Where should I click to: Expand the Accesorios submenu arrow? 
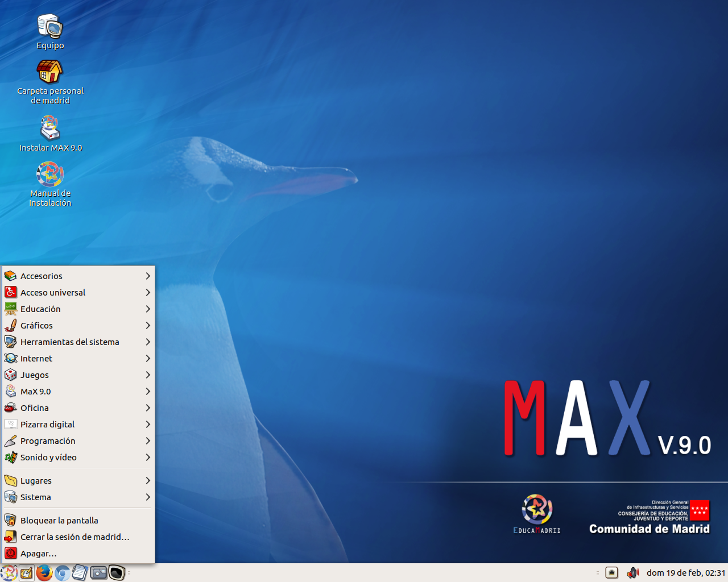[x=148, y=276]
